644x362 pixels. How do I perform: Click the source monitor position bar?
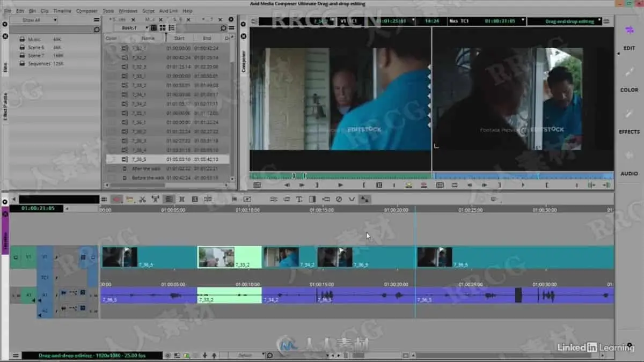(x=340, y=175)
